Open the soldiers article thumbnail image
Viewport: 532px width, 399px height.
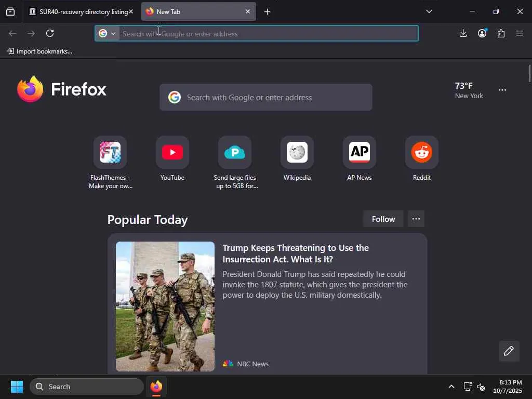(x=165, y=307)
